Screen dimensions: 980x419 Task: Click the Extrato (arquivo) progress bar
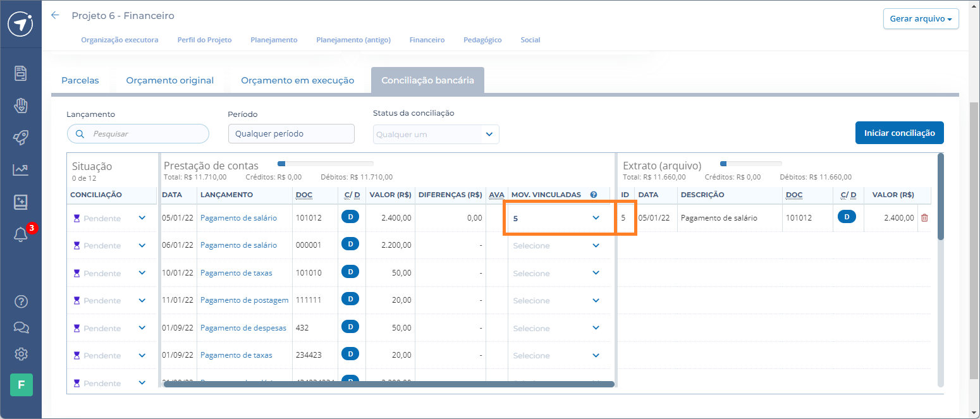click(x=751, y=164)
